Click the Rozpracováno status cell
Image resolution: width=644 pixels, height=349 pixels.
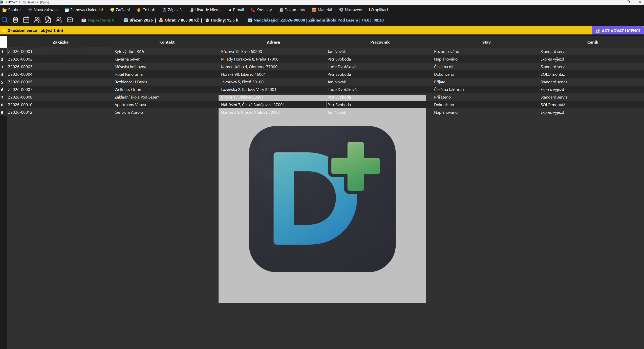486,51
